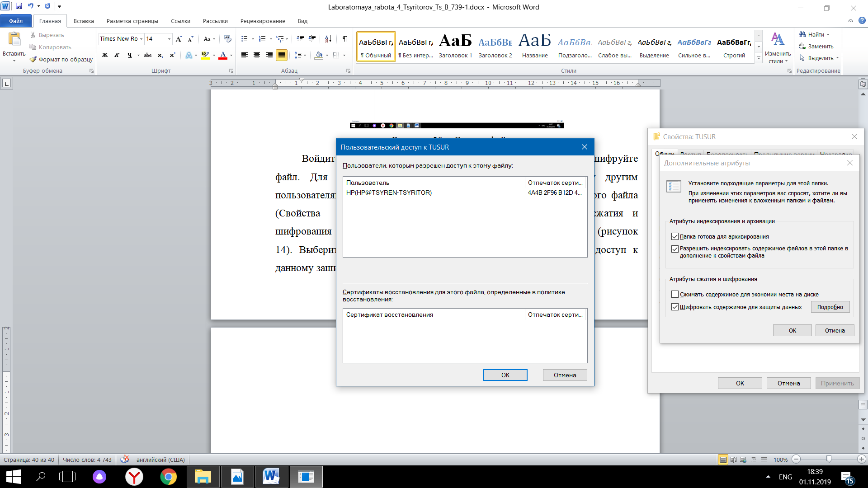The height and width of the screenshot is (488, 868).
Task: Open font name dropdown Times New Roman
Action: pyautogui.click(x=141, y=39)
